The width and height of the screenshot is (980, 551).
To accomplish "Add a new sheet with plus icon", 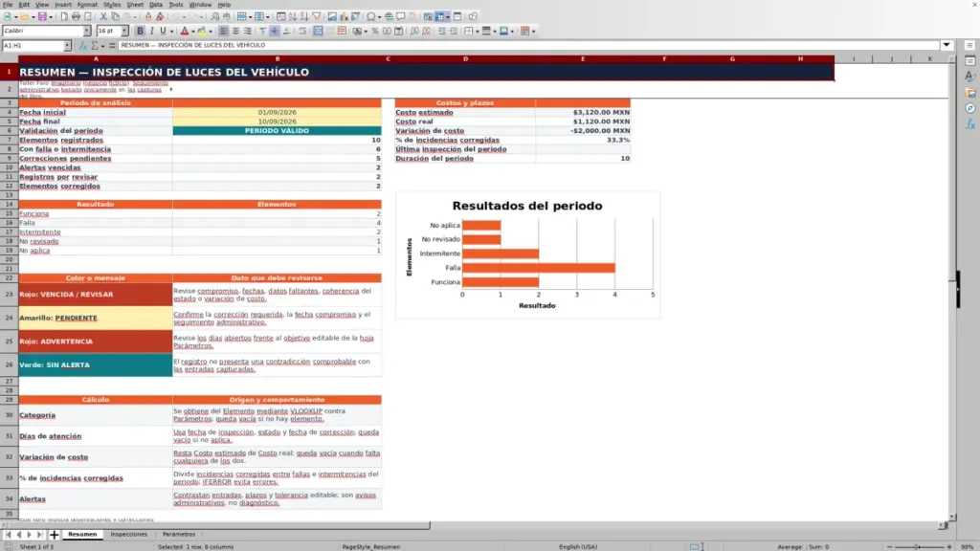I will click(x=54, y=535).
